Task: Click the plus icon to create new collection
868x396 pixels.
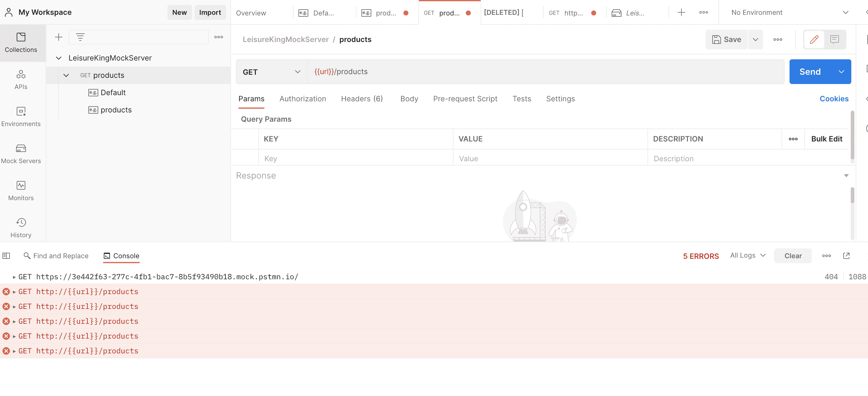Action: [59, 37]
